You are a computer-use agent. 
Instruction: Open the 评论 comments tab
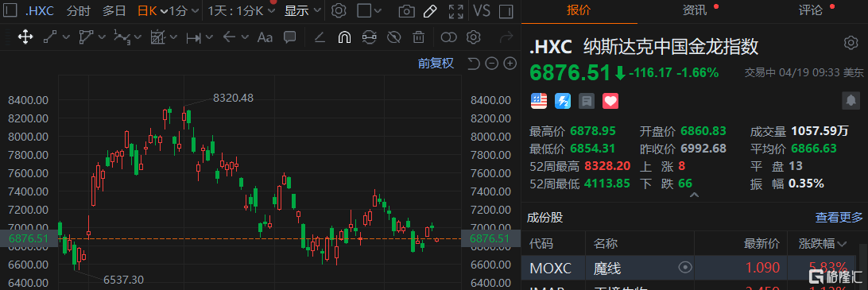pyautogui.click(x=810, y=10)
